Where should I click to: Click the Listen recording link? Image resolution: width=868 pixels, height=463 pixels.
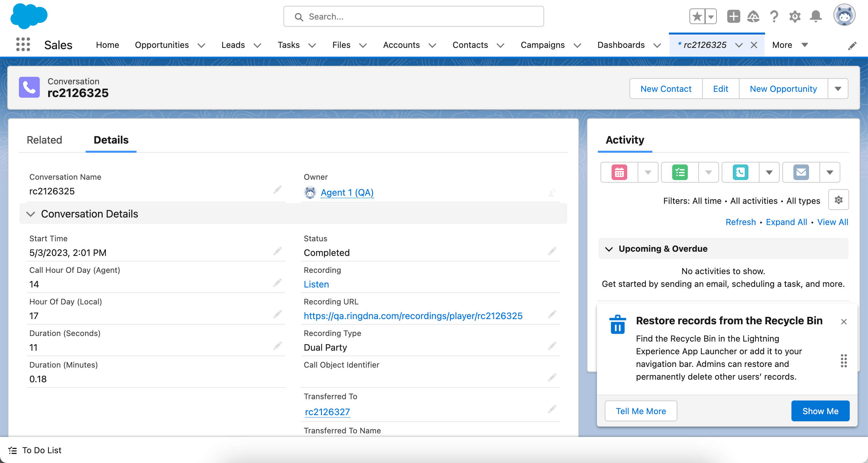point(316,285)
